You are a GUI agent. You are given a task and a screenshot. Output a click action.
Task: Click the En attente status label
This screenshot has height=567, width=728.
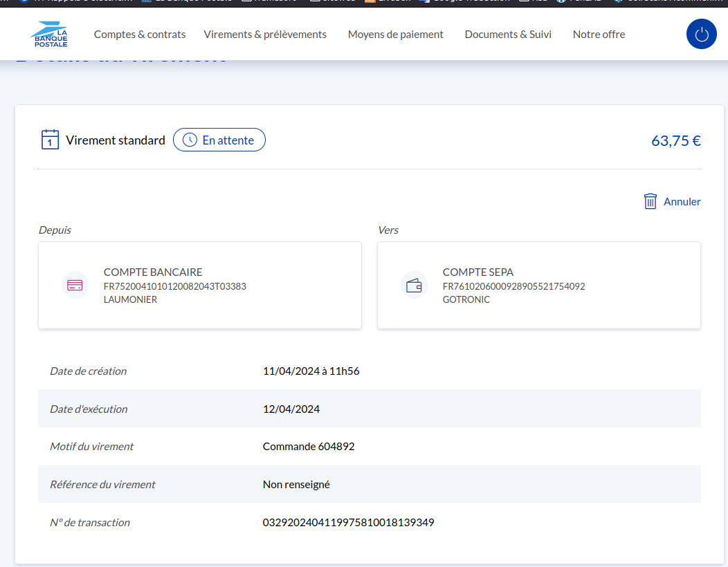(228, 140)
